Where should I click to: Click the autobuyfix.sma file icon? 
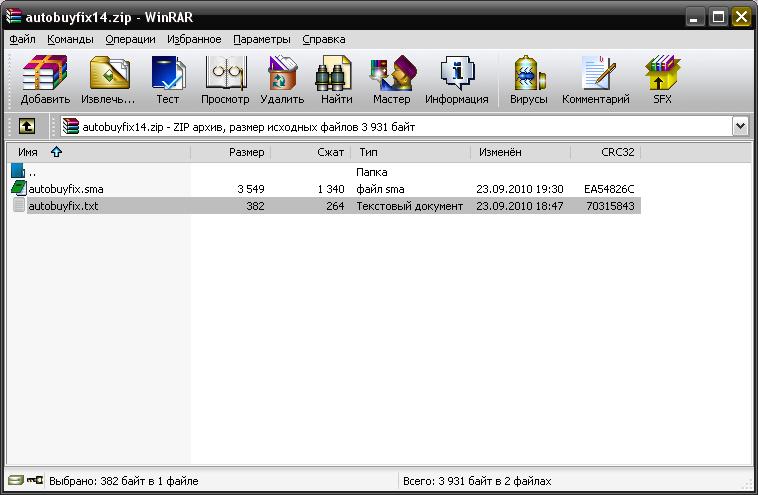[18, 188]
